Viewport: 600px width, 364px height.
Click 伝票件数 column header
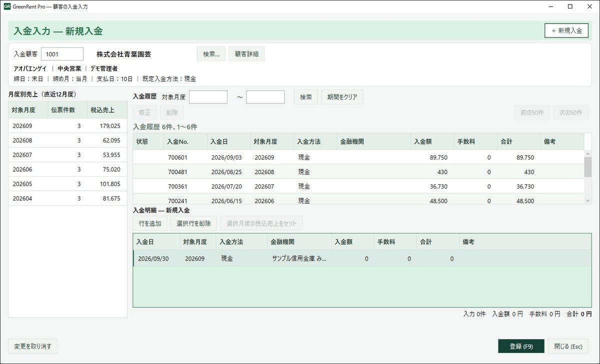(67, 109)
